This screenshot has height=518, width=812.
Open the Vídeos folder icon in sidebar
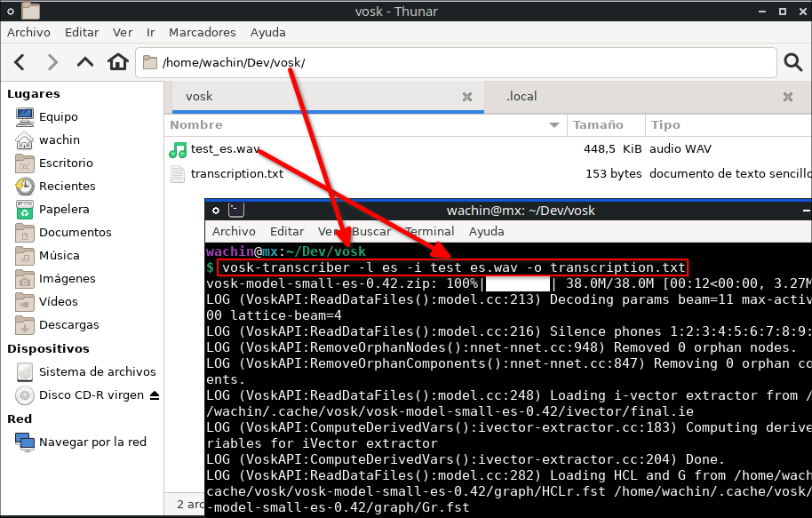point(24,301)
